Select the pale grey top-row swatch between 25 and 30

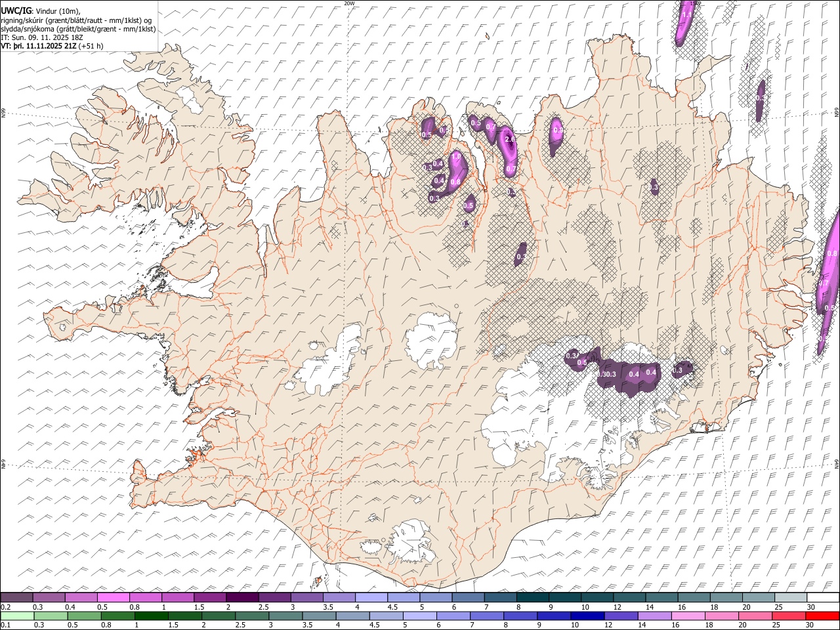[x=790, y=598]
